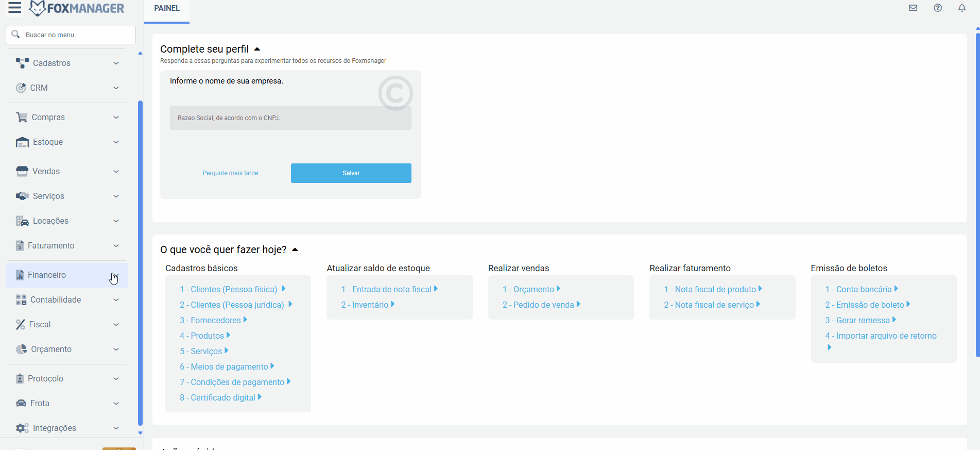Click the hamburger menu icon
980x450 pixels.
[14, 8]
